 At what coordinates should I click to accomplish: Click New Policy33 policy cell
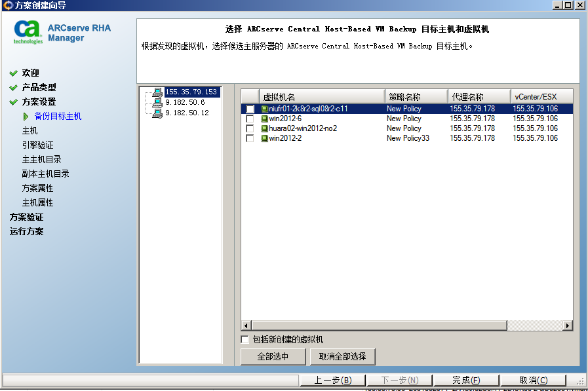408,138
